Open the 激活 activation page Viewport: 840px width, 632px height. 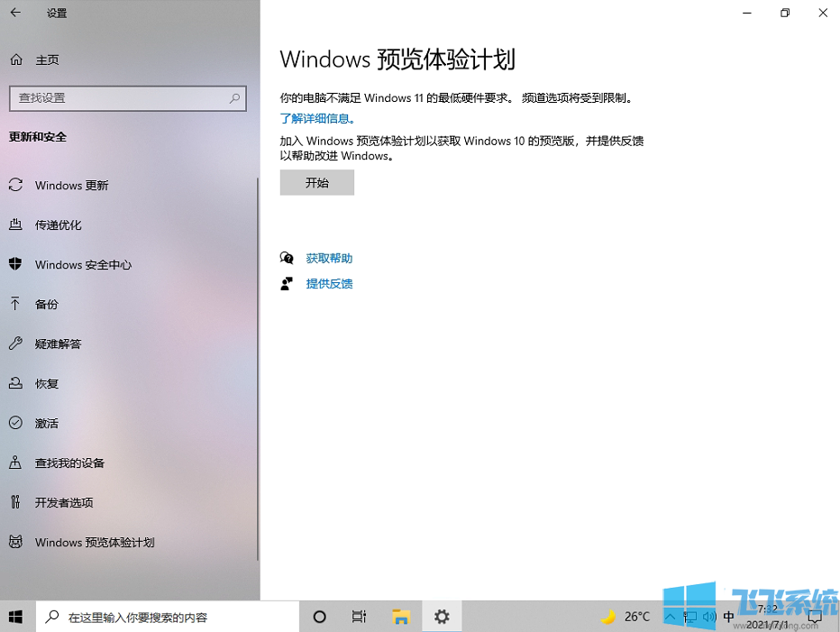[46, 423]
